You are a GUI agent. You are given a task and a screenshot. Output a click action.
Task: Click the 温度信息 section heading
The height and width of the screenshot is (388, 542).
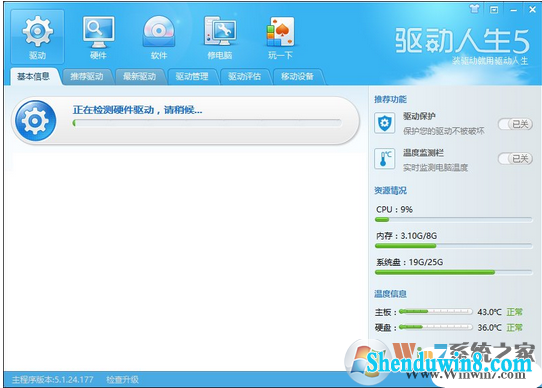click(x=390, y=294)
